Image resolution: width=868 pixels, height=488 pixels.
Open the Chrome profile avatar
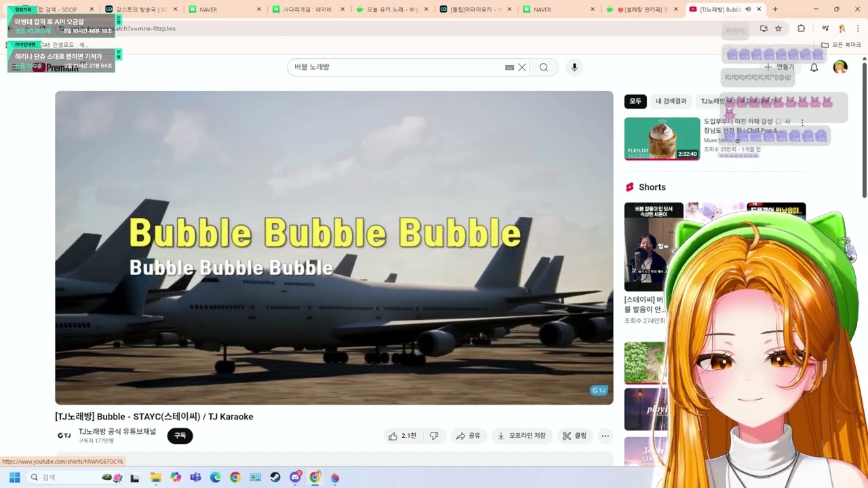point(842,28)
